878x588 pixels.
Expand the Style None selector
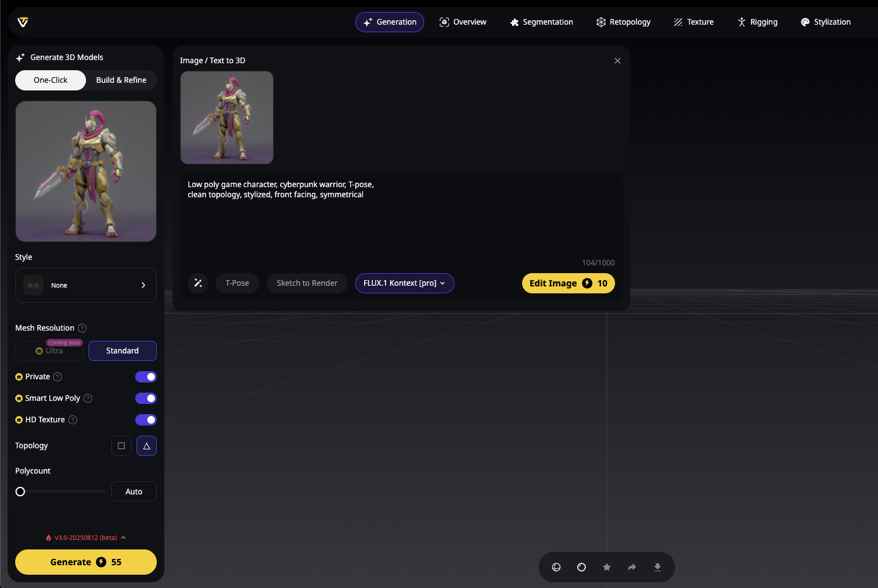(x=86, y=285)
